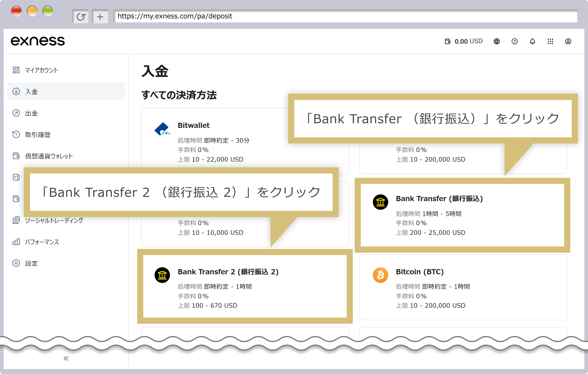Open the language globe icon
This screenshot has width=588, height=374.
[497, 41]
